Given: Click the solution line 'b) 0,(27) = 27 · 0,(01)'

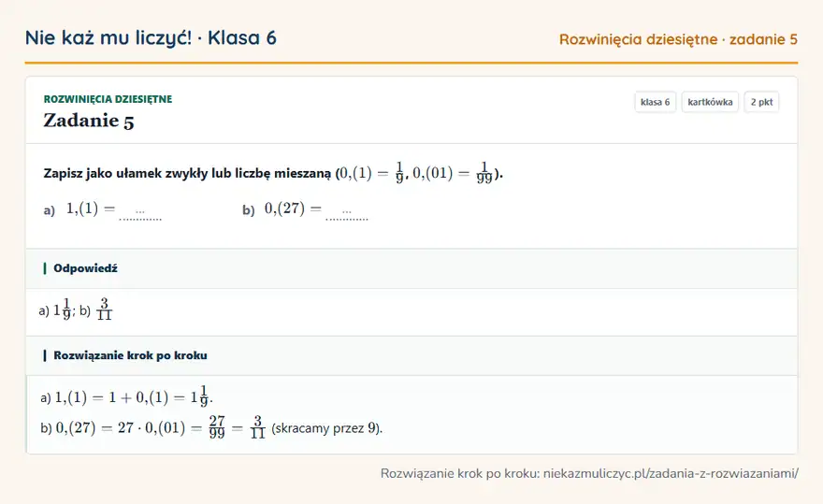Looking at the screenshot, I should pos(211,428).
